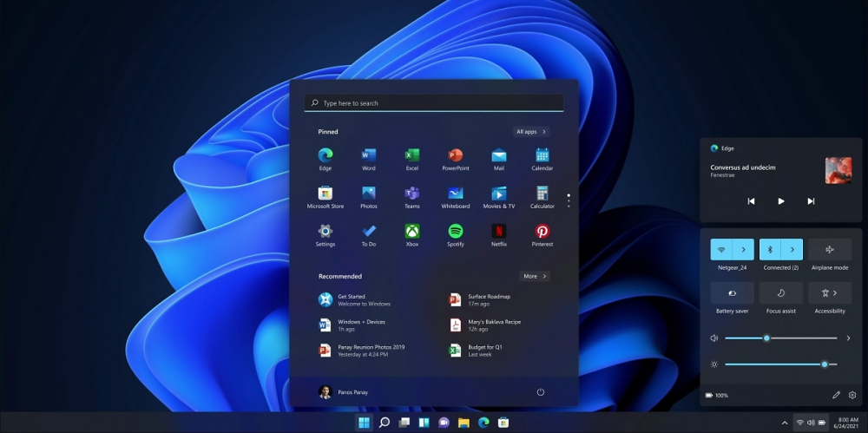Image resolution: width=868 pixels, height=433 pixels.
Task: Skip to next track in media panel
Action: point(811,201)
